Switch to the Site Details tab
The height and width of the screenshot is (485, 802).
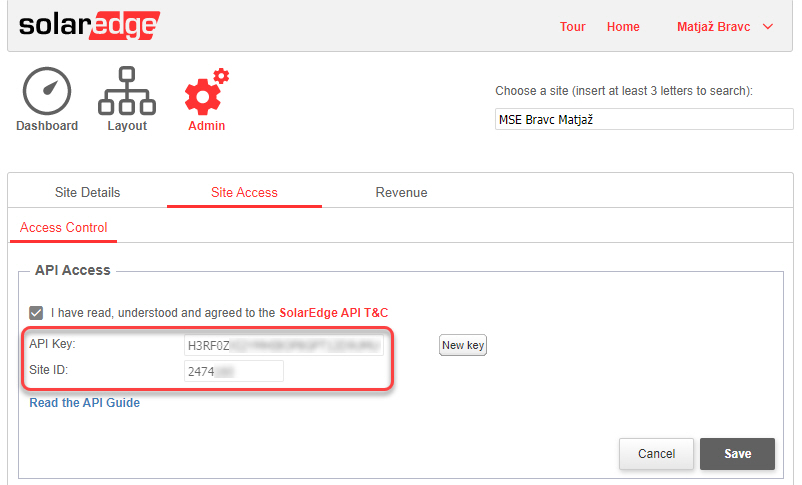coord(87,192)
